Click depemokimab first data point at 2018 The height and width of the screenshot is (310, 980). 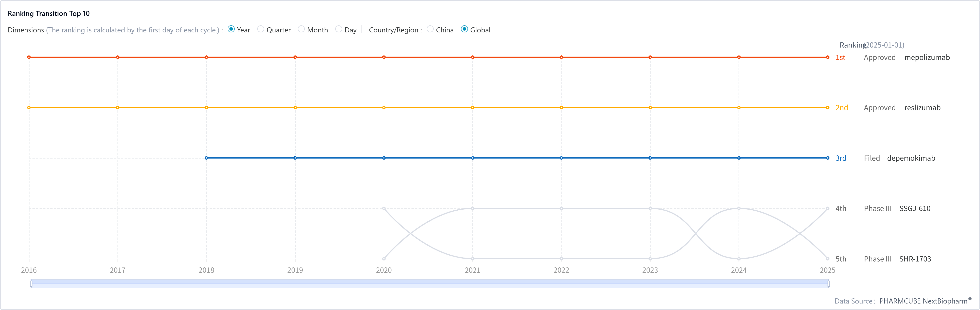tap(207, 158)
